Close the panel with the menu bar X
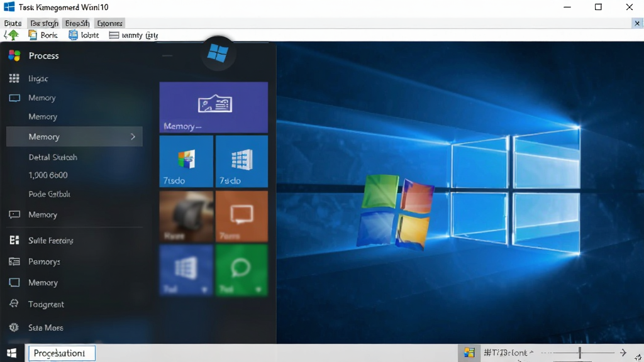This screenshot has height=362, width=644. point(637,23)
